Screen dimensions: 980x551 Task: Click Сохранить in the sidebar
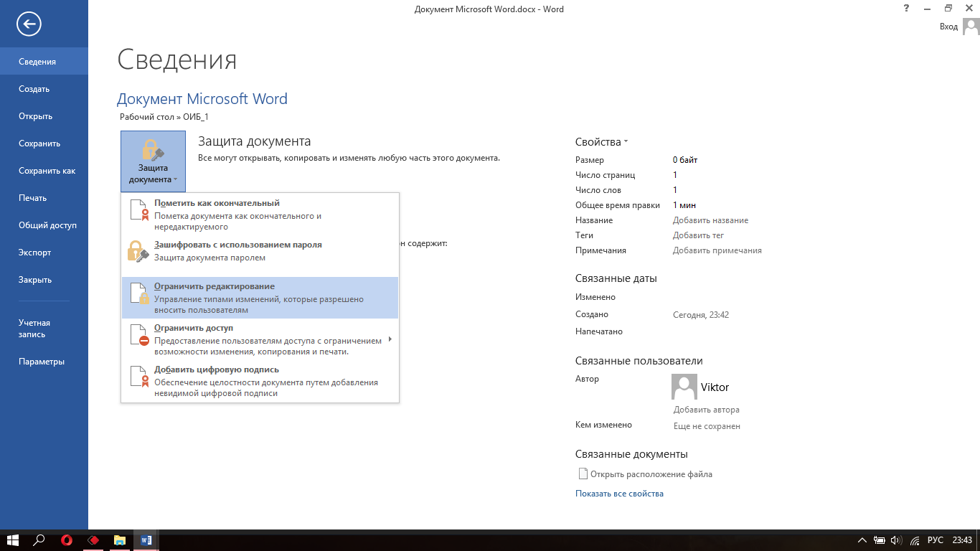[x=44, y=143]
